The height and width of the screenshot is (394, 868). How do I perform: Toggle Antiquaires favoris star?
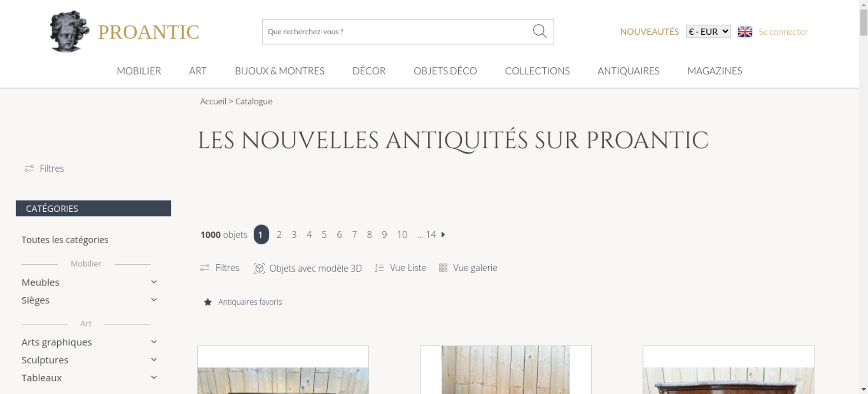click(208, 302)
